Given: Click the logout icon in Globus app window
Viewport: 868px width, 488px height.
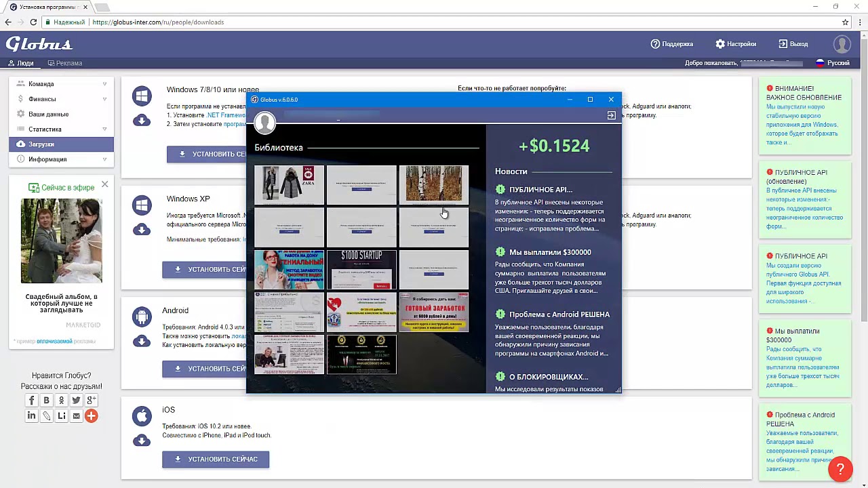Looking at the screenshot, I should (x=611, y=116).
